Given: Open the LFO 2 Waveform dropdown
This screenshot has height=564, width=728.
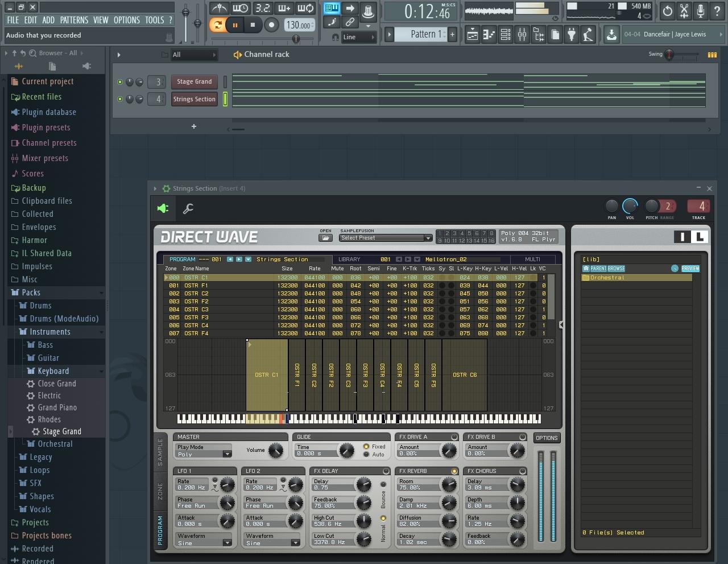Looking at the screenshot, I should (x=272, y=543).
